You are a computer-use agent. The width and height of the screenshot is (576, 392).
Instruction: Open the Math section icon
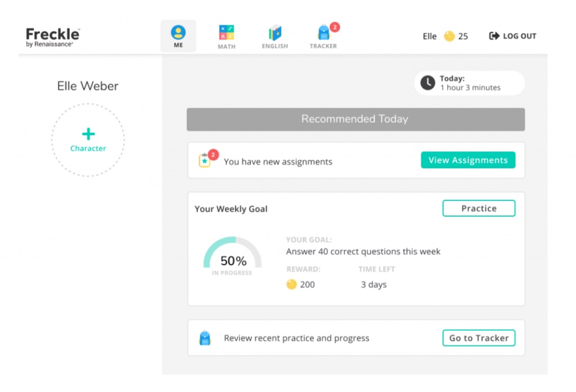pos(227,33)
